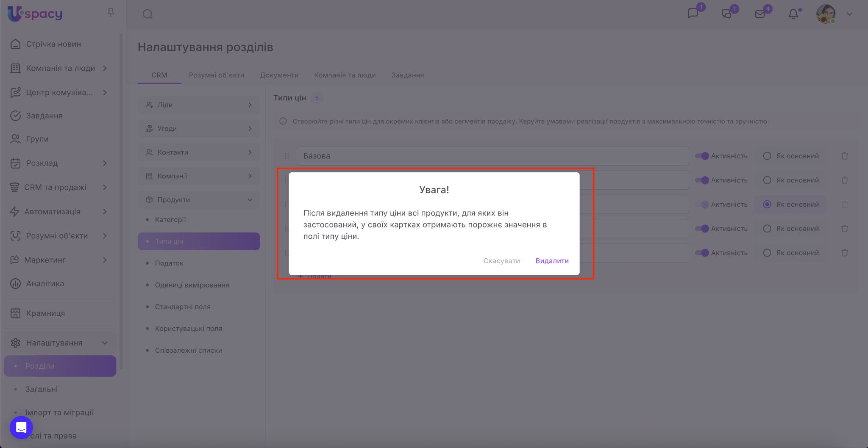Select Як основний radio for Базова

[767, 156]
